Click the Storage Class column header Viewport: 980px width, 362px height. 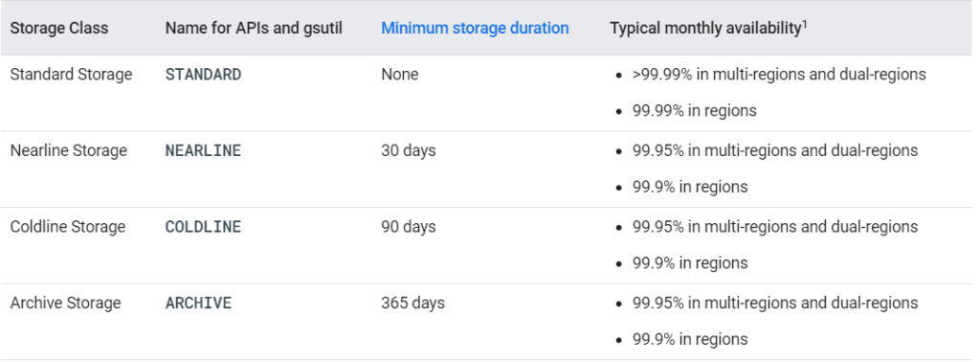pos(59,28)
